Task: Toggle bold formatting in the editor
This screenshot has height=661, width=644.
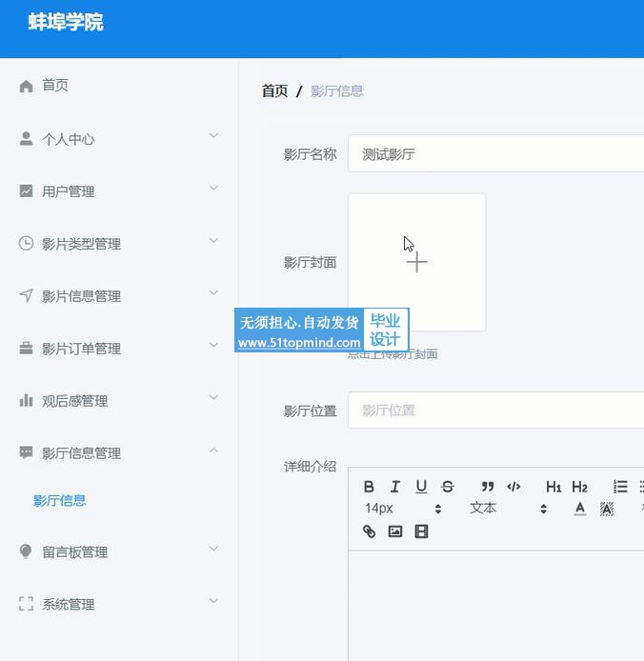Action: click(369, 487)
